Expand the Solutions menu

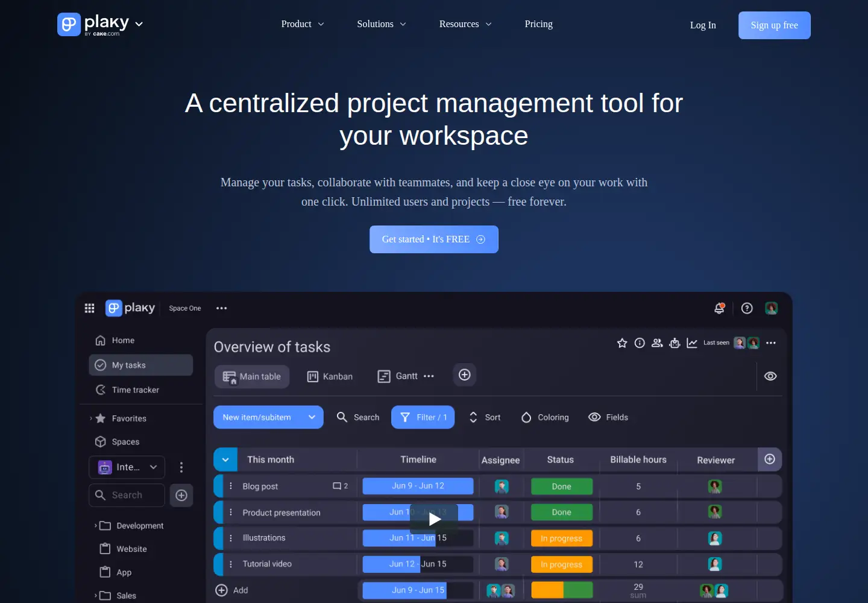[x=382, y=24]
